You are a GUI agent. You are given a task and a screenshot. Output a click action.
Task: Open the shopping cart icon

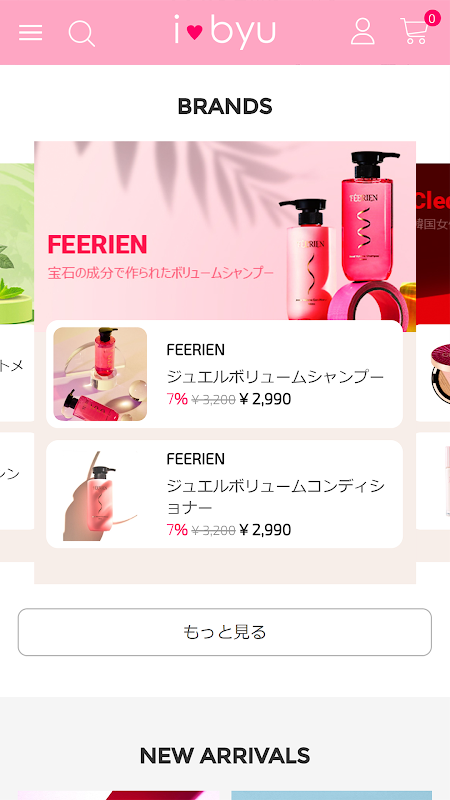pyautogui.click(x=414, y=32)
